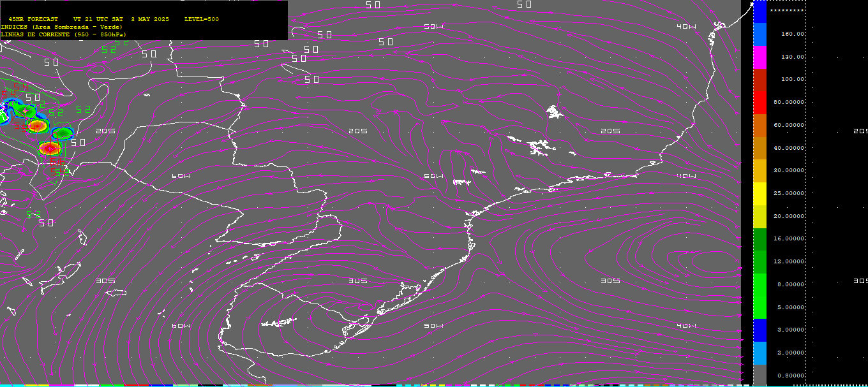Click the 30S label in the black right panel

[861, 281]
